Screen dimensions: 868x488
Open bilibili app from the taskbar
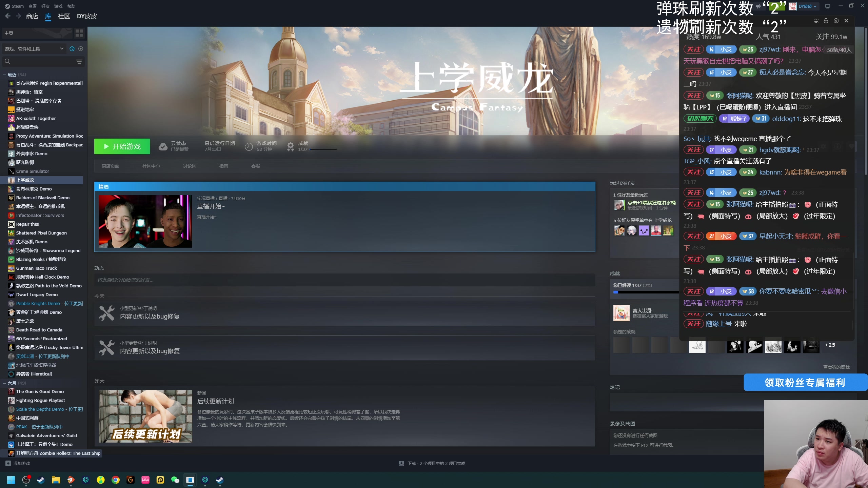[x=145, y=480]
